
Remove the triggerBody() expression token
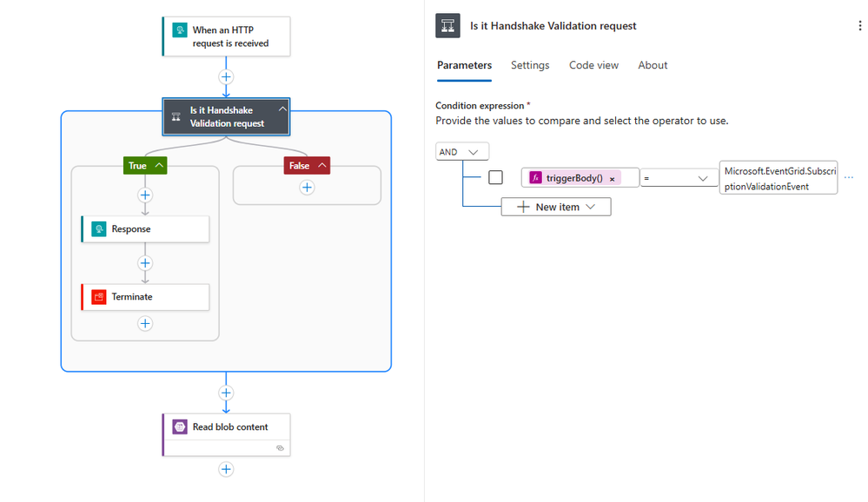pyautogui.click(x=612, y=179)
